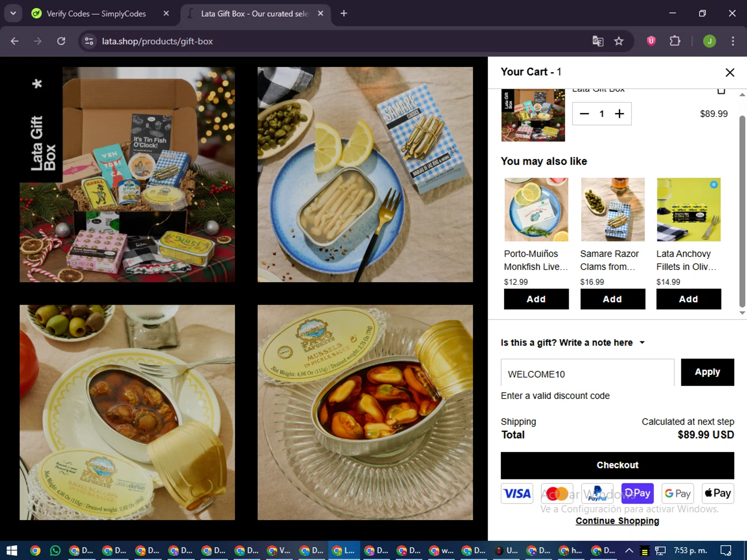Open the Porto-Muiños Monkfish Liver title link
Viewport: 747px width, 560px height.
point(536,260)
